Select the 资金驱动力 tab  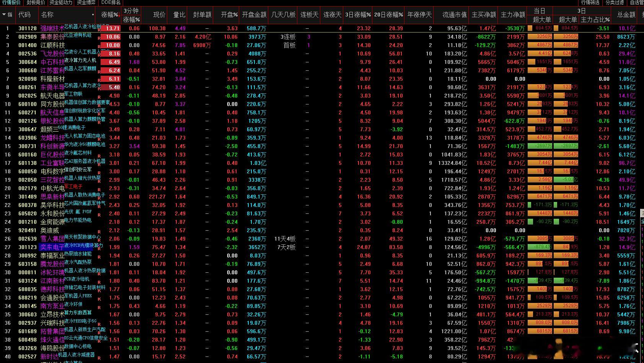[x=61, y=2]
